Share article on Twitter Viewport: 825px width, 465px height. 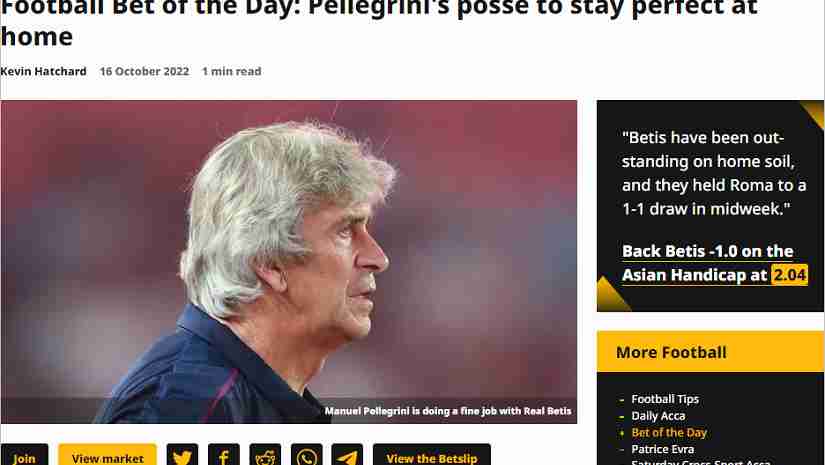pos(182,456)
